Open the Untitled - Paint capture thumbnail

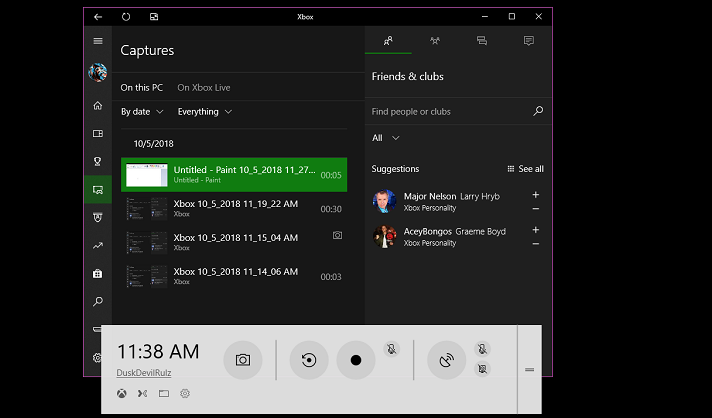click(147, 175)
